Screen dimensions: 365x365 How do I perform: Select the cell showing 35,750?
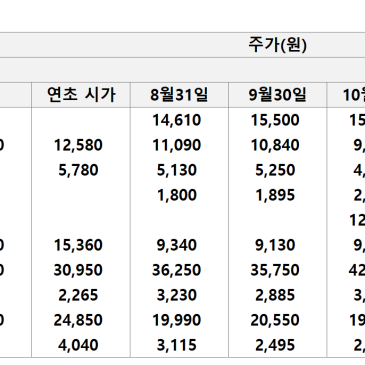tap(277, 270)
